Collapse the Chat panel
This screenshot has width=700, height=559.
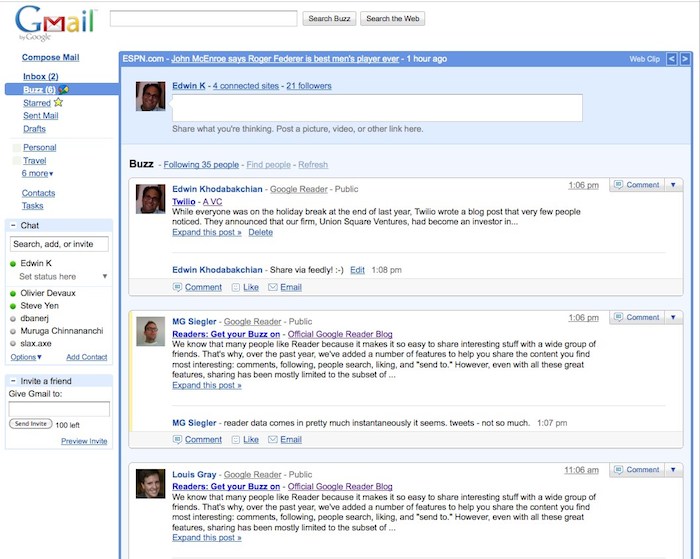click(11, 225)
